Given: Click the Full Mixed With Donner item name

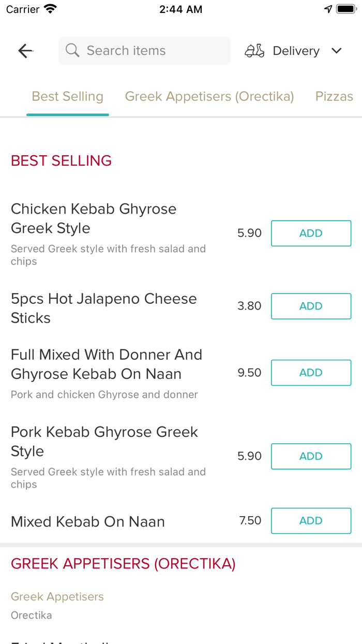Looking at the screenshot, I should (107, 364).
